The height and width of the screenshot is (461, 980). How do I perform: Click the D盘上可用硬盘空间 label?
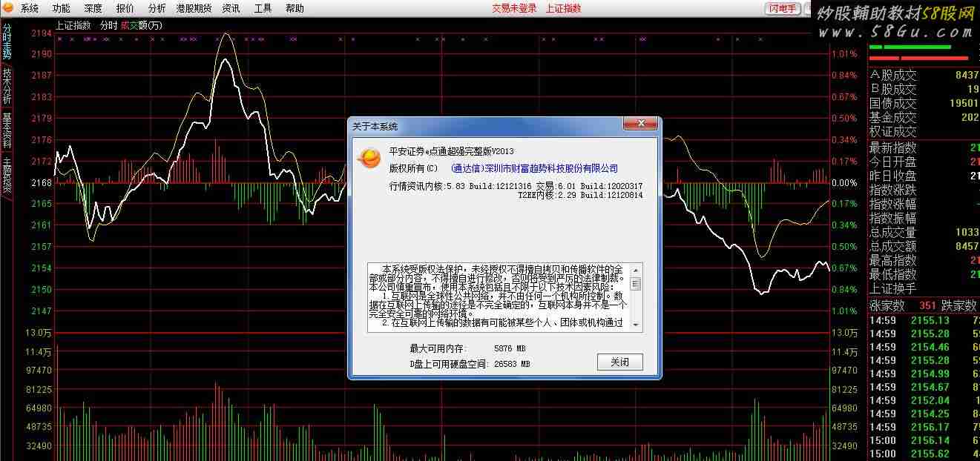click(x=449, y=364)
